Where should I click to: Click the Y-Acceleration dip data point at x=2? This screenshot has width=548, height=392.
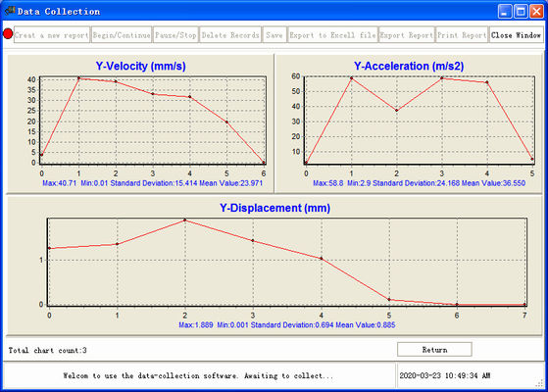pos(397,111)
